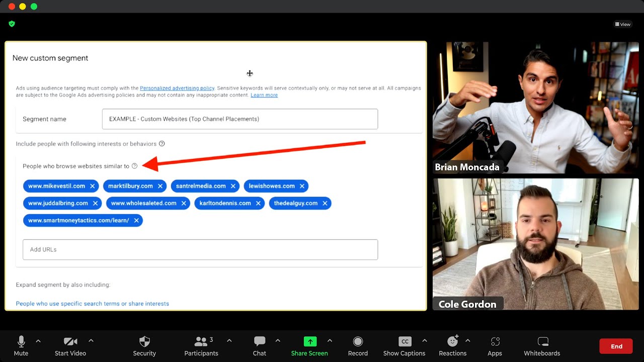This screenshot has height=362, width=644.
Task: Click the green encryption shield icon
Action: (x=12, y=24)
